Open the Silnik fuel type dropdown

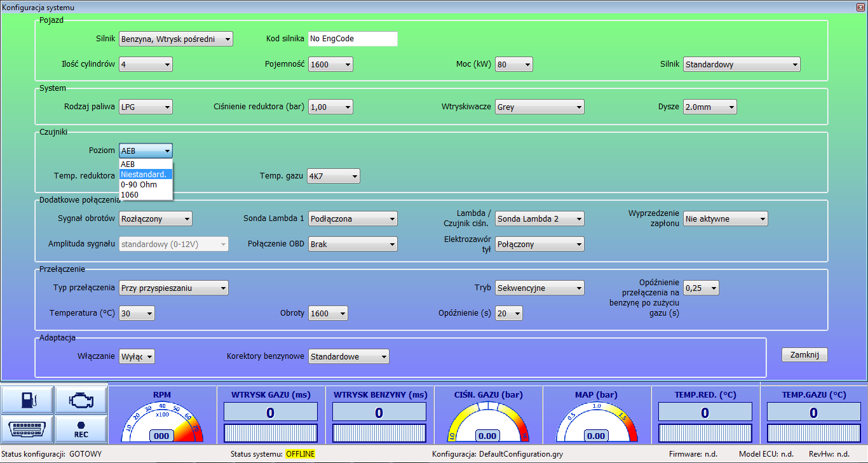tap(176, 39)
